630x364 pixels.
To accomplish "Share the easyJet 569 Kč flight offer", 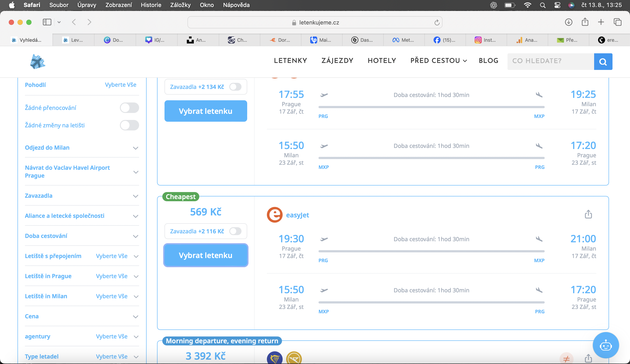I will (588, 214).
